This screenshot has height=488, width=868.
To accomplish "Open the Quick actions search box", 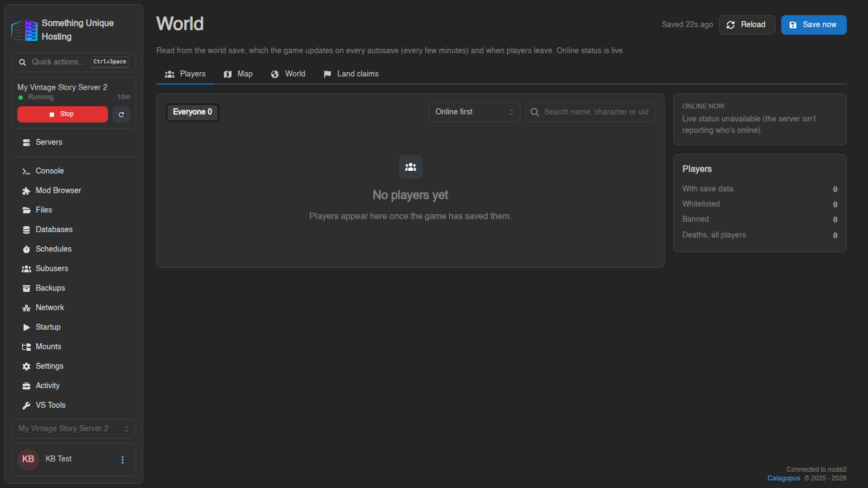I will (x=74, y=62).
